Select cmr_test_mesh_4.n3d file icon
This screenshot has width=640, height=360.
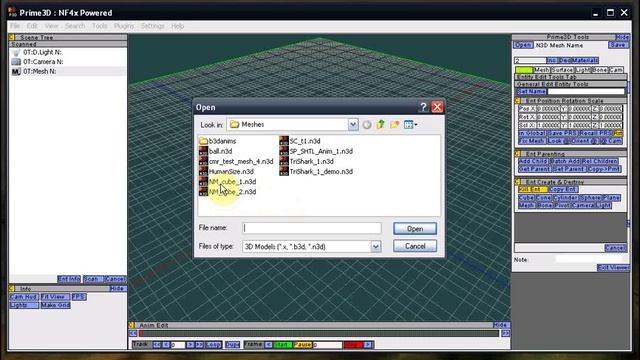pyautogui.click(x=203, y=161)
